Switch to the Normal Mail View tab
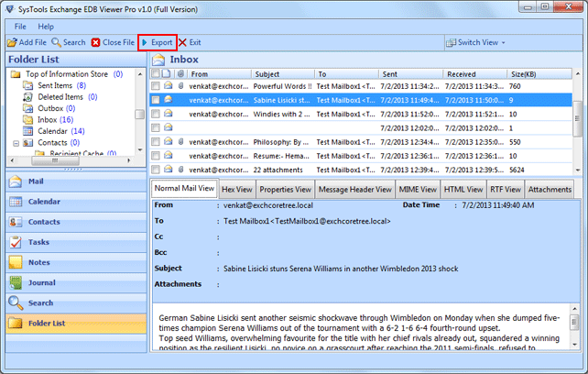This screenshot has width=588, height=374. pyautogui.click(x=184, y=188)
